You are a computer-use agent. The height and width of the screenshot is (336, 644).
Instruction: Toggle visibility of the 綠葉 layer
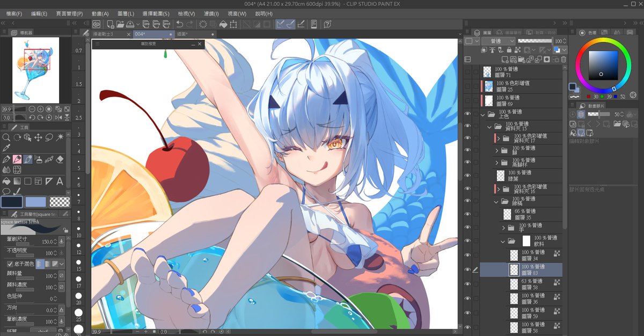(467, 175)
